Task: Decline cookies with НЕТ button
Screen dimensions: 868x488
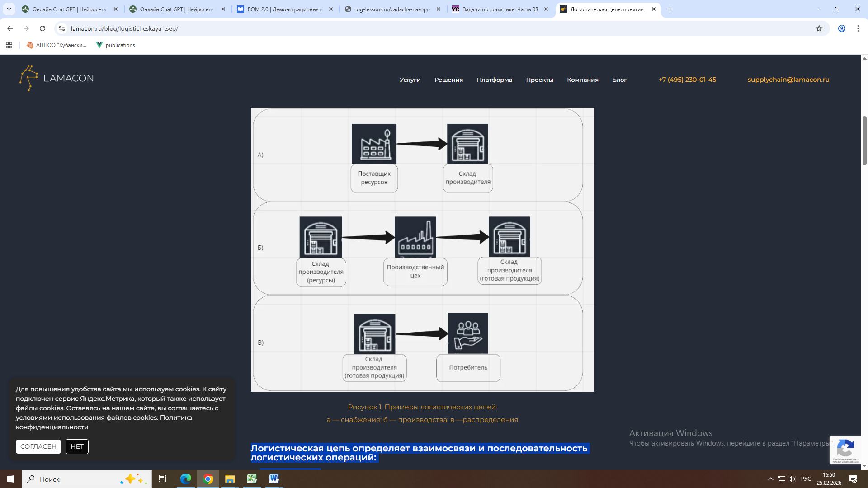Action: click(77, 446)
